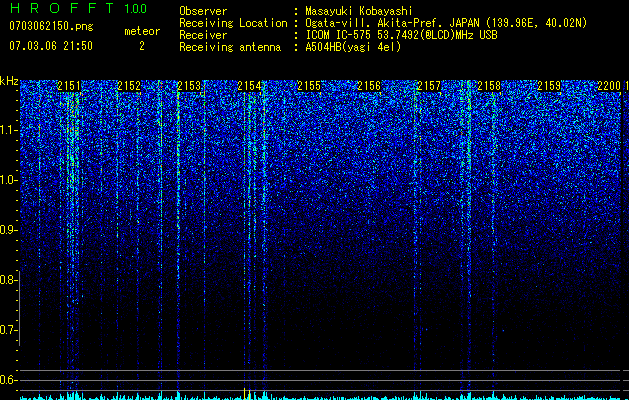Screen dimensions: 629x400
Task: Click the 1.0 kHz axis tick label
Action: click(x=8, y=180)
